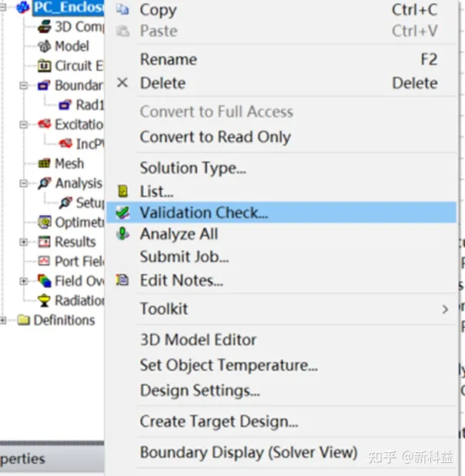Click the Delete X icon
Viewport: 465px width, 476px height.
tap(122, 82)
